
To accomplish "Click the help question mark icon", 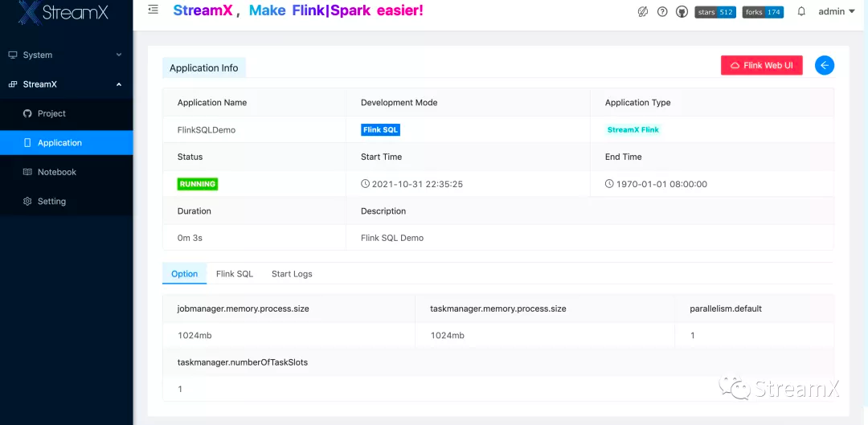I will (662, 12).
